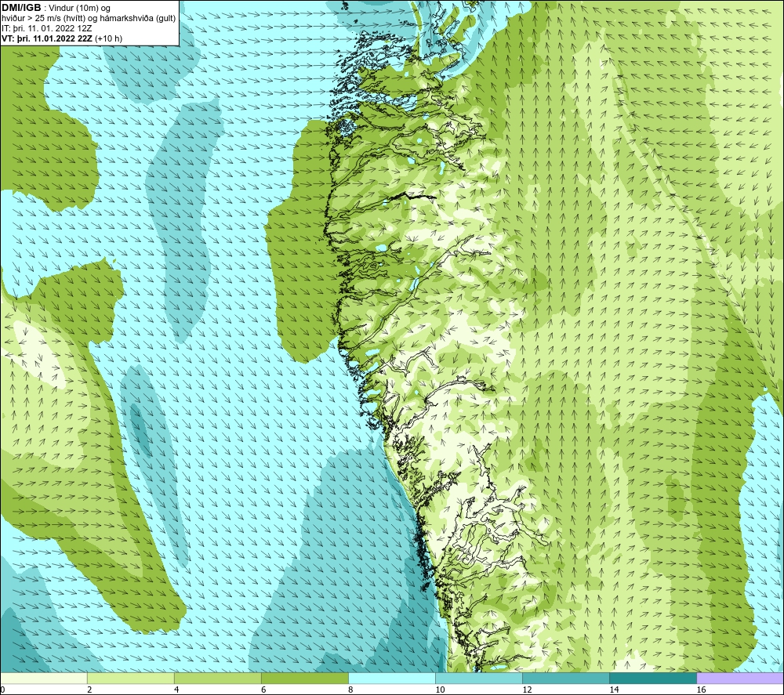
Task: Click the "(+10 h)" forecast offset text
Action: pos(108,38)
